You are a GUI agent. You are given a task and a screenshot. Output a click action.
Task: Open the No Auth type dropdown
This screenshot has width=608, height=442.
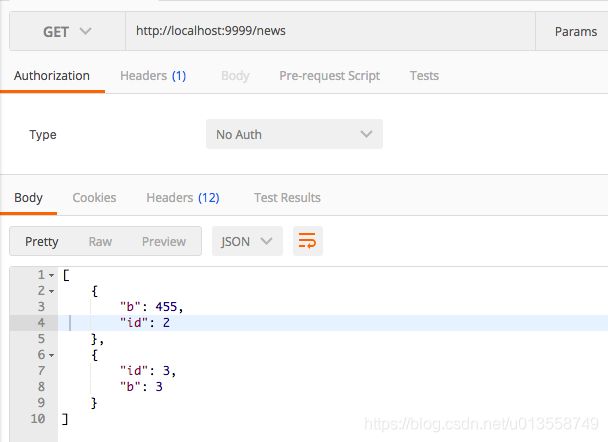pyautogui.click(x=294, y=135)
